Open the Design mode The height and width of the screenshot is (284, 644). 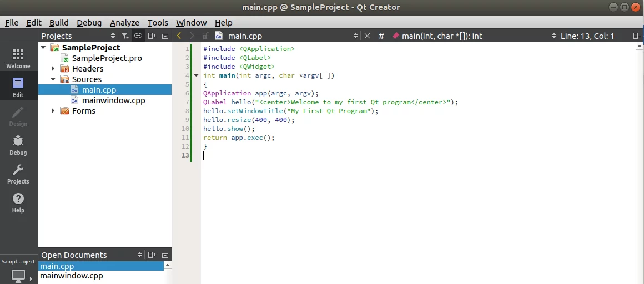pyautogui.click(x=18, y=116)
